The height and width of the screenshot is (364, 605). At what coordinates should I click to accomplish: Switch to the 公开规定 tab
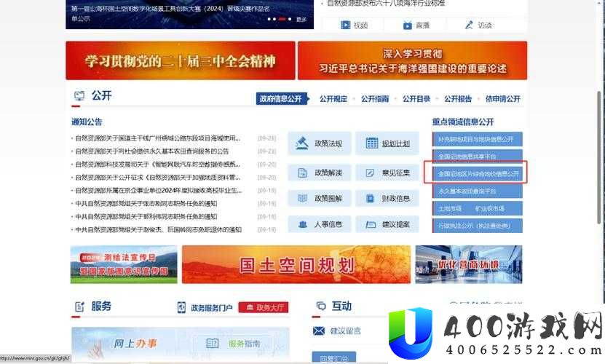click(x=333, y=99)
